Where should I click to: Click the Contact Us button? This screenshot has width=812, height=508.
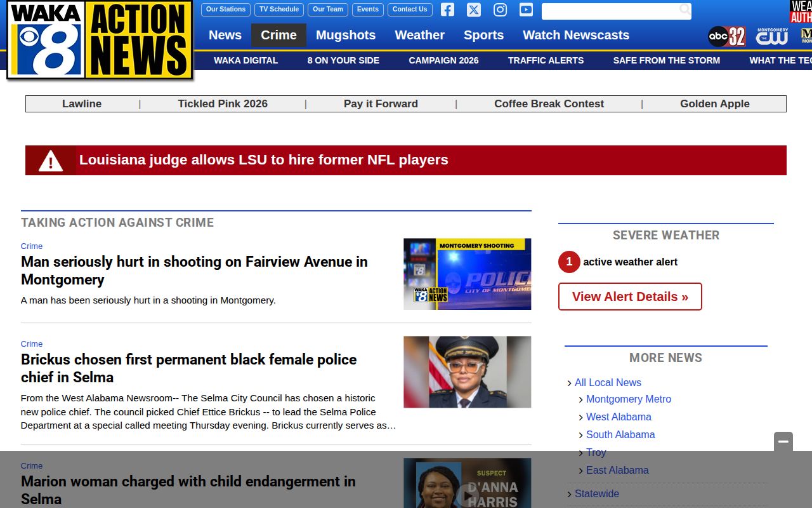click(x=410, y=10)
